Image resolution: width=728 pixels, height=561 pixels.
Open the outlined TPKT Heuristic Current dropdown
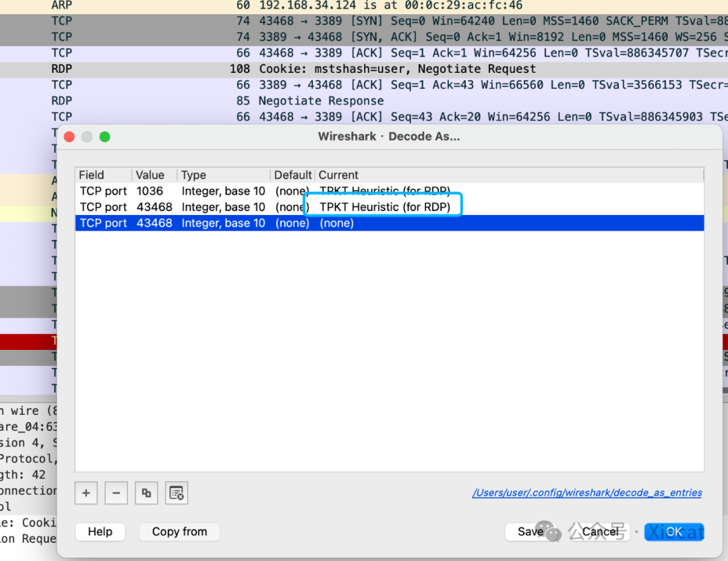coord(384,207)
